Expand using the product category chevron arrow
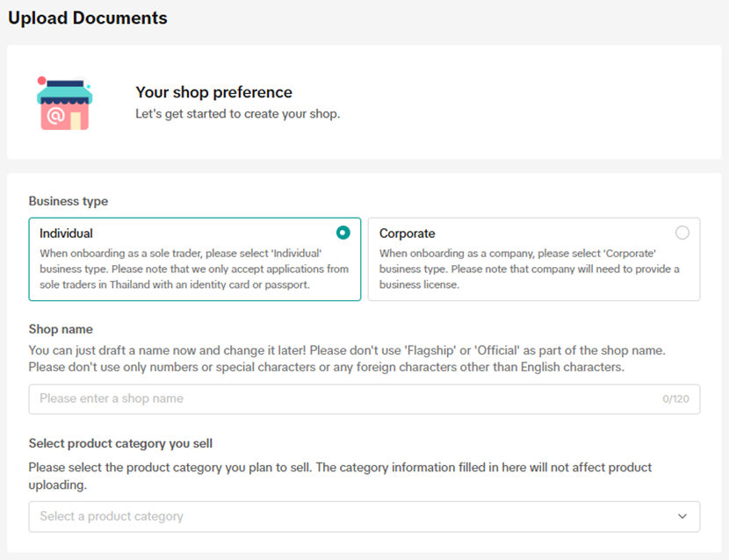The image size is (729, 560). tap(682, 516)
